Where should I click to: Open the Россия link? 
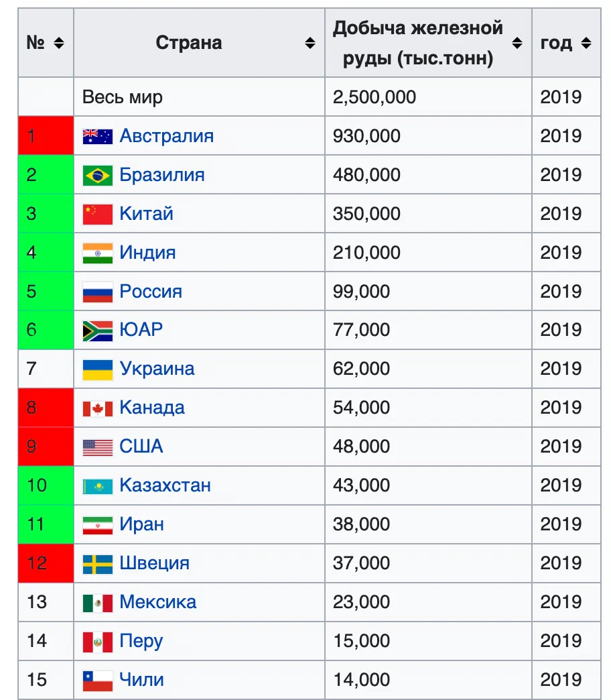pyautogui.click(x=151, y=292)
